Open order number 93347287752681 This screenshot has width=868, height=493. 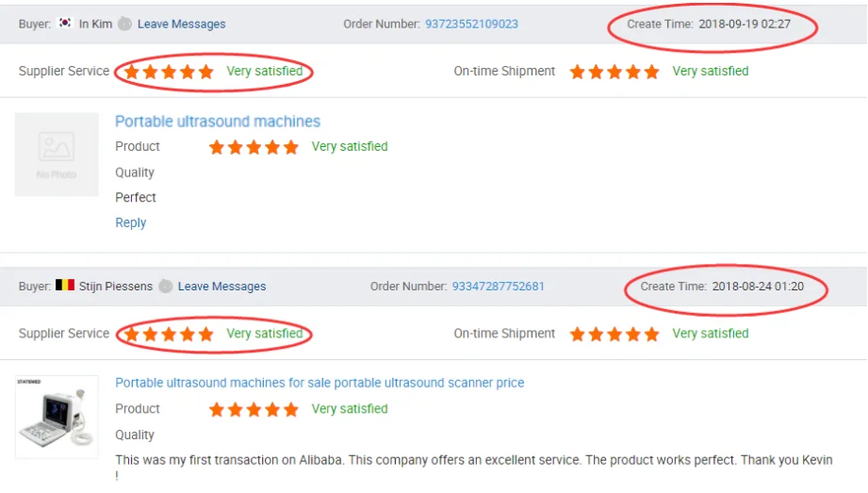coord(498,286)
